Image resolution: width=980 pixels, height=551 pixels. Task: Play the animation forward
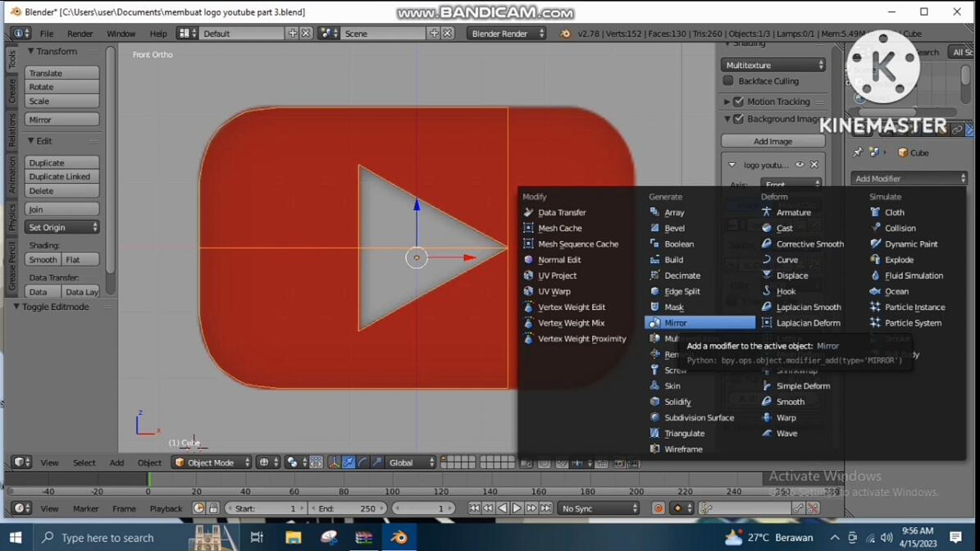tap(517, 508)
